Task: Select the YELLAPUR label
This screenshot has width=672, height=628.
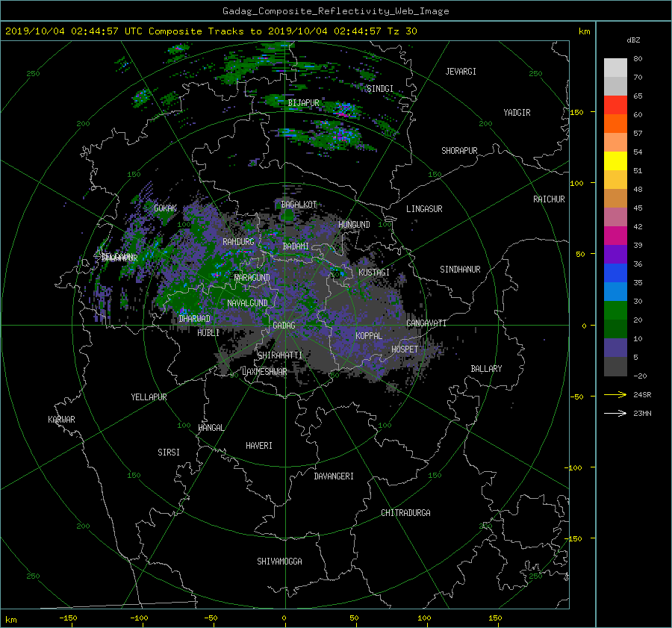Action: [x=149, y=397]
